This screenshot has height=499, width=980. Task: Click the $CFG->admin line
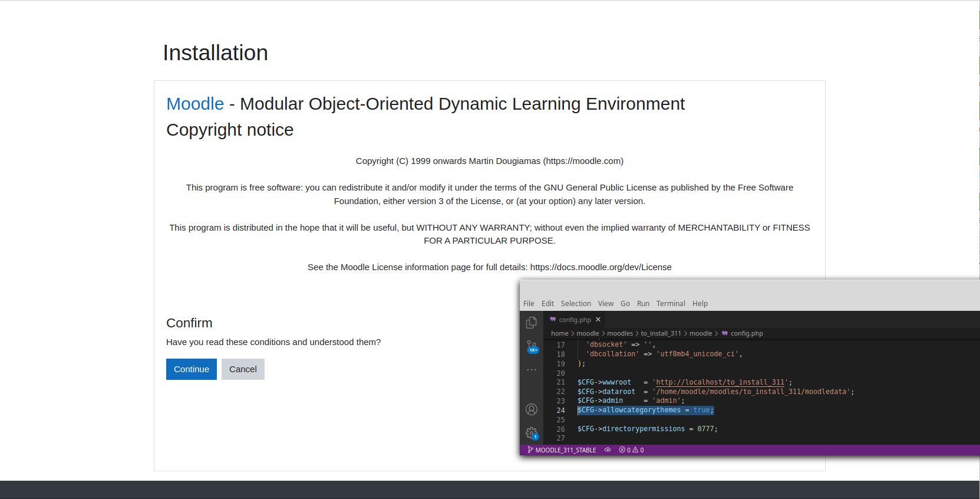coord(631,400)
